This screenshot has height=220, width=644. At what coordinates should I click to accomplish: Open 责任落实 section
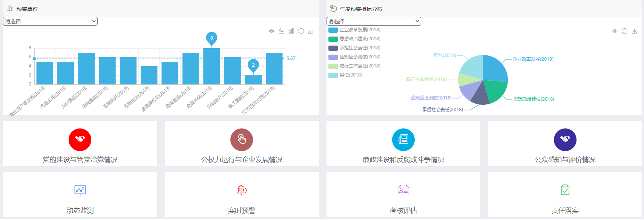(565, 195)
